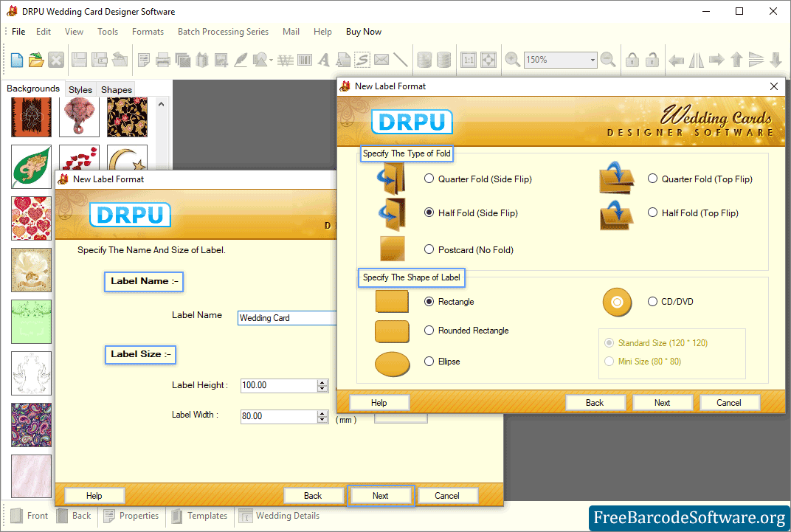Select the red hearts background thumbnail

(x=31, y=218)
